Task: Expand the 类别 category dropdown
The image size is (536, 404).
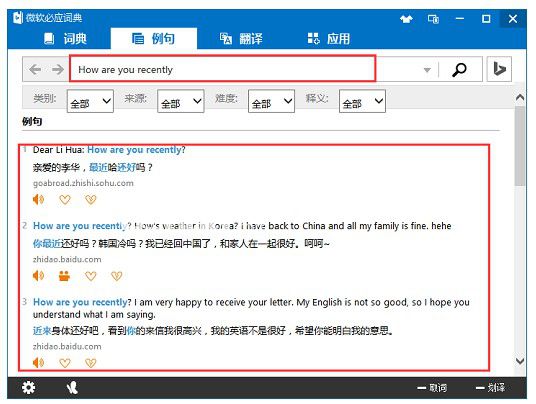Action: [x=90, y=101]
